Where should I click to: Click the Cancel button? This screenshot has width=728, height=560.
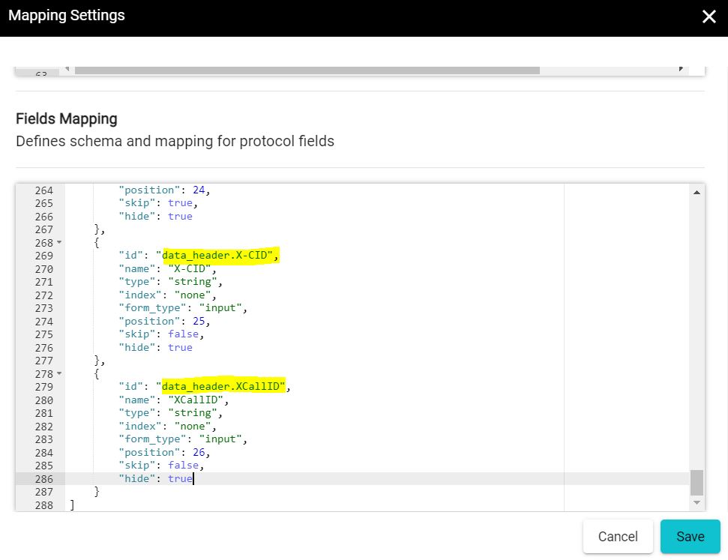617,536
